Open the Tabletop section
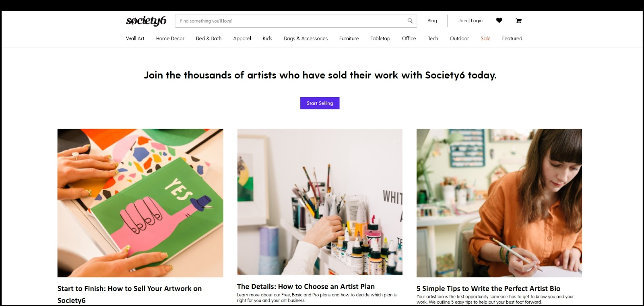The width and height of the screenshot is (644, 306). click(x=380, y=39)
